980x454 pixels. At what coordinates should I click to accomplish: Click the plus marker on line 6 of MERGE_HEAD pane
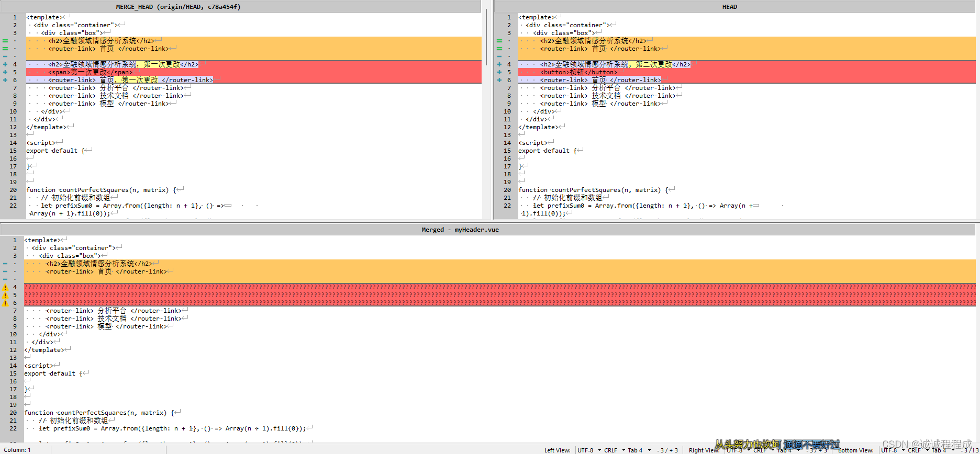(5, 80)
